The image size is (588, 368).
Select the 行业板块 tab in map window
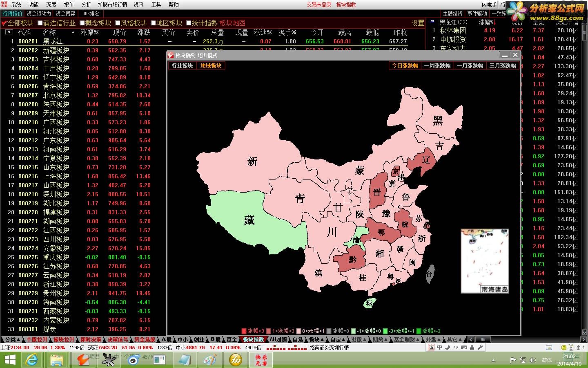pyautogui.click(x=183, y=65)
